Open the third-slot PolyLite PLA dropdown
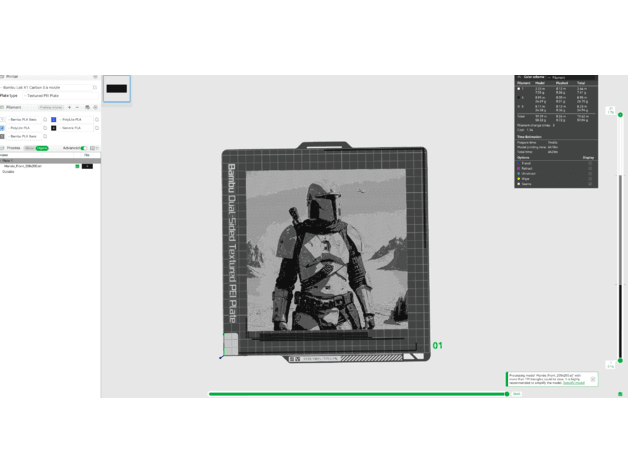This screenshot has width=628, height=472. point(24,128)
